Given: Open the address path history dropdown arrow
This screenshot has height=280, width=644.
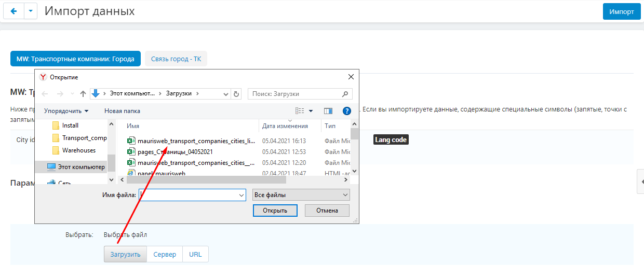Looking at the screenshot, I should (x=226, y=94).
